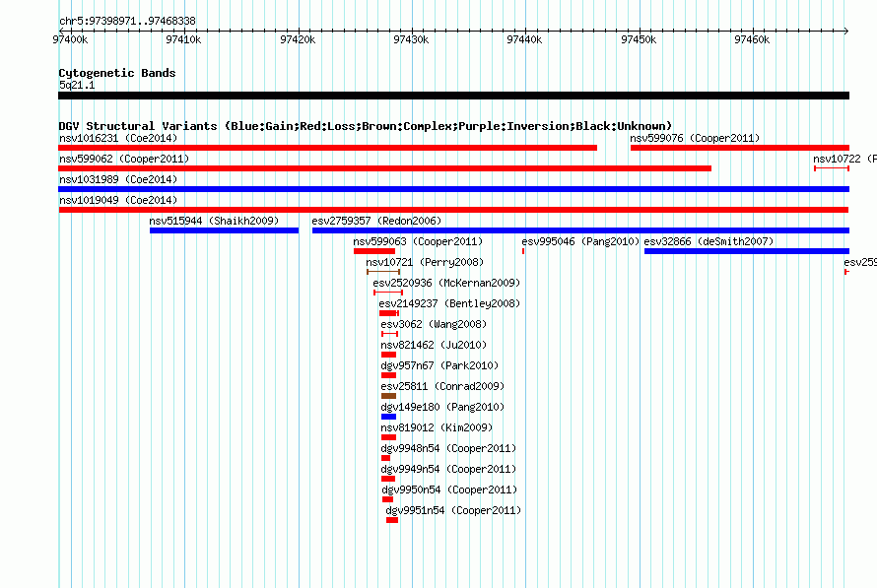Click the black 5q21.1 cytogenetic band bar
This screenshot has width=877, height=588.
coord(453,96)
